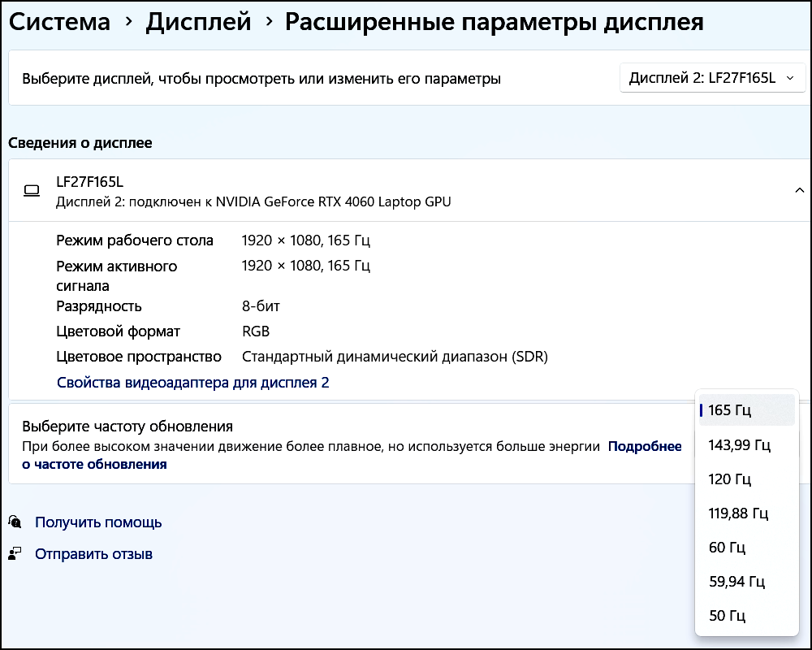Open Свойства видеоадаптера для дисплея 2
Screen dimensions: 812x650
[192, 383]
